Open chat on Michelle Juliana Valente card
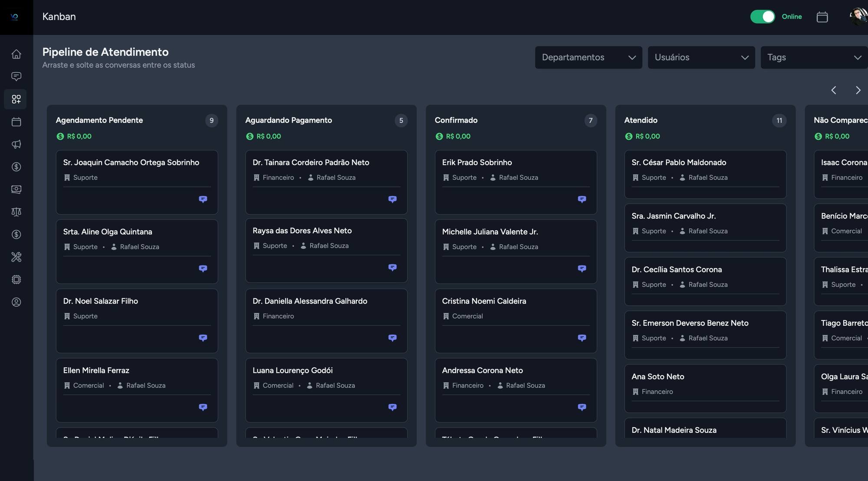868x481 pixels. pos(582,268)
